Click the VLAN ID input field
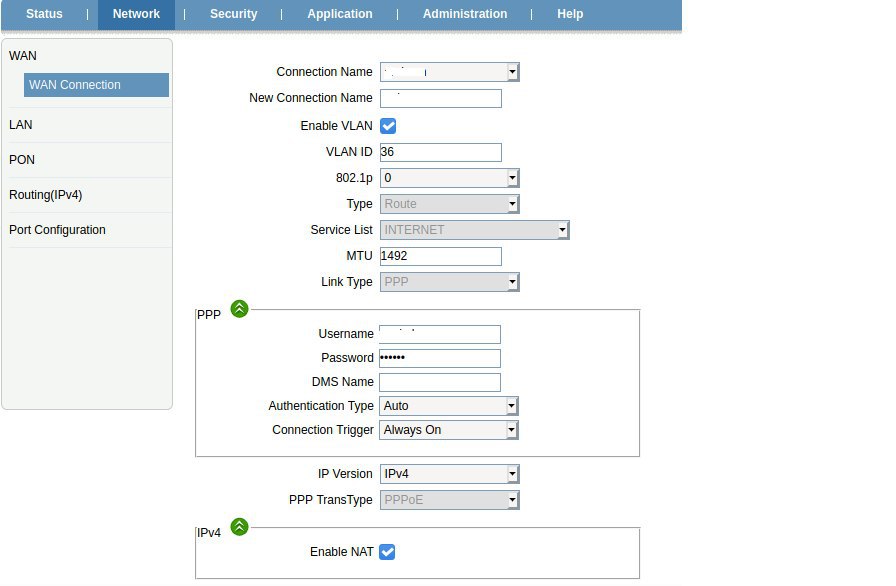Viewport: 896px width, 586px height. pos(440,152)
